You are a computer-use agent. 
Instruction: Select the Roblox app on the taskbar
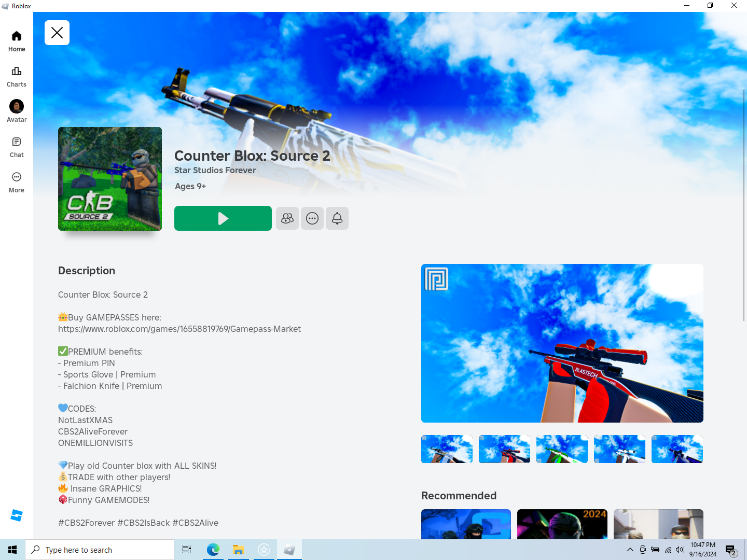pyautogui.click(x=289, y=550)
